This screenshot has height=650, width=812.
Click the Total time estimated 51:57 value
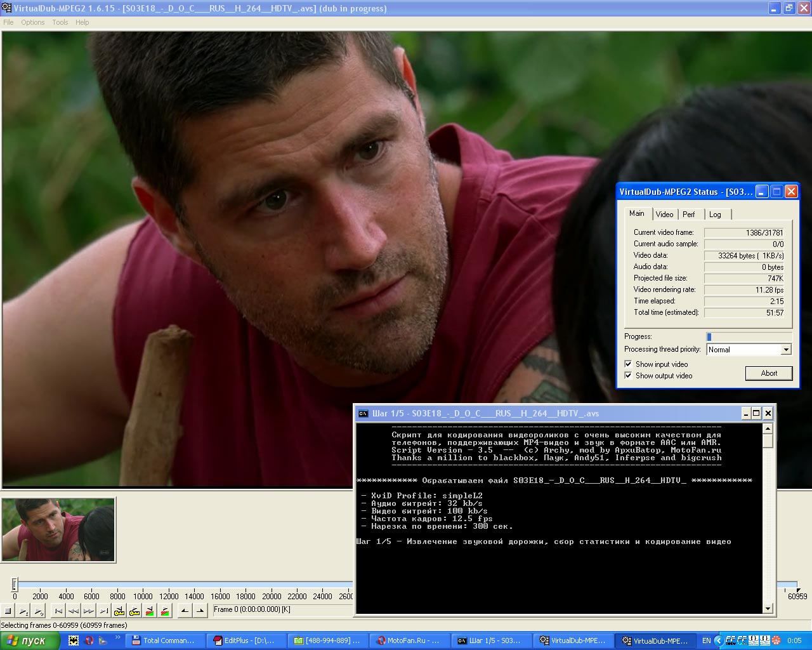pyautogui.click(x=744, y=313)
